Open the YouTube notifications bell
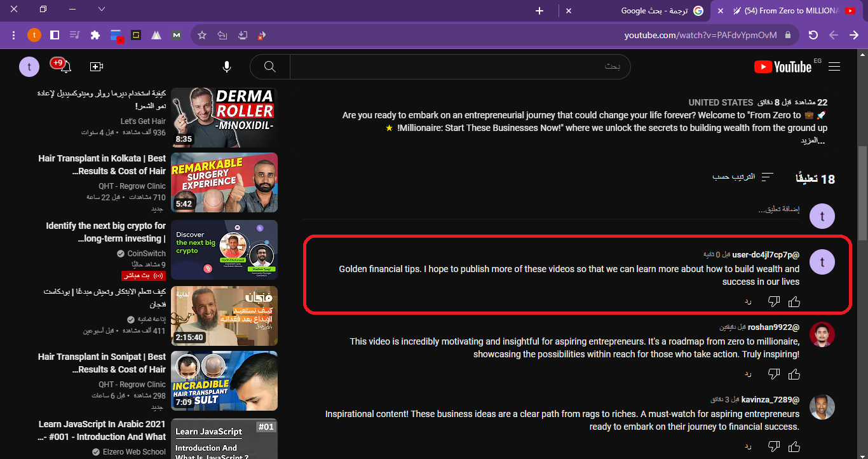The image size is (868, 459). point(65,67)
